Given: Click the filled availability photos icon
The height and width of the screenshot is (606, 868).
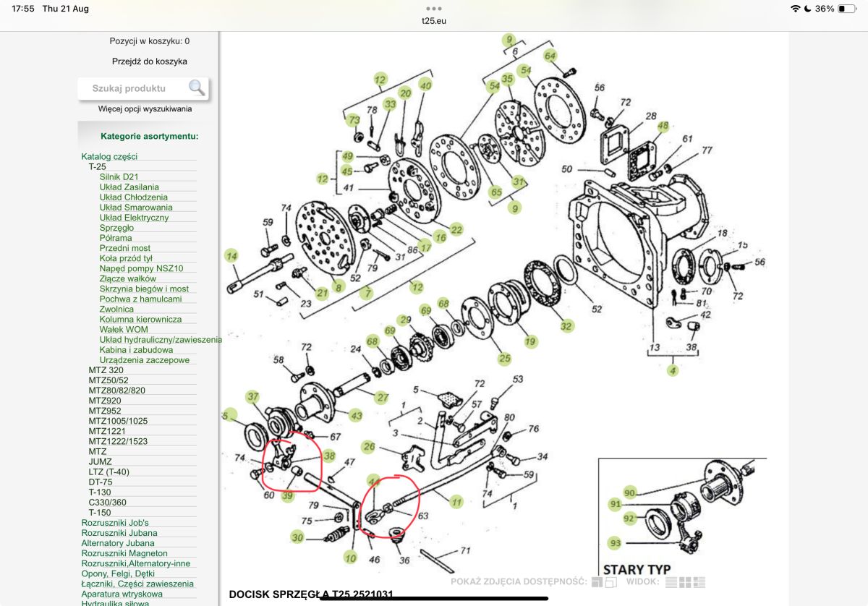Looking at the screenshot, I should 597,582.
